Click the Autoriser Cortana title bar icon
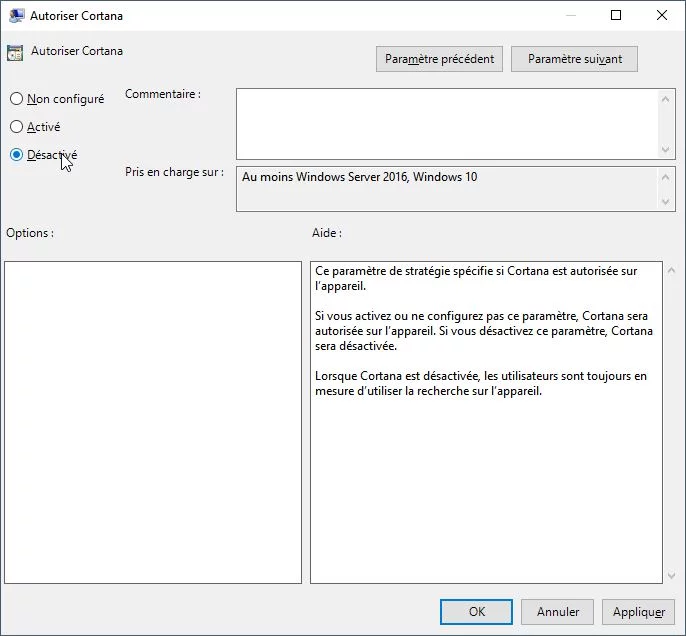The height and width of the screenshot is (636, 686). coord(17,16)
